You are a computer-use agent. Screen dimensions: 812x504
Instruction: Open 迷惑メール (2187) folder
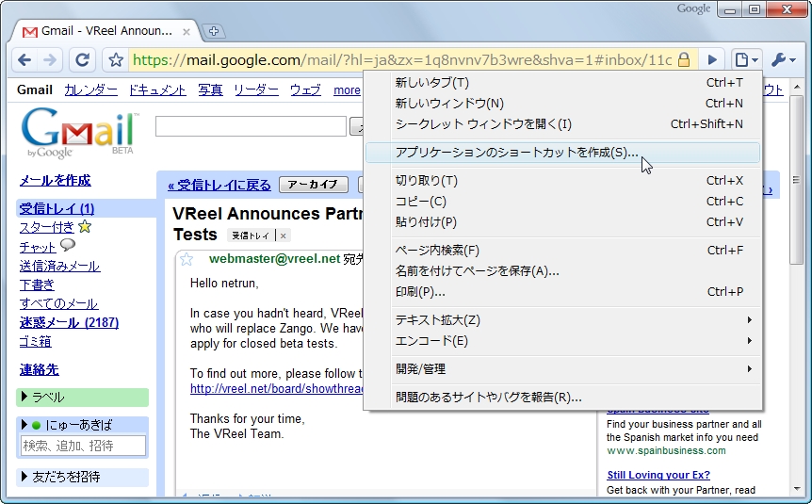click(x=69, y=322)
